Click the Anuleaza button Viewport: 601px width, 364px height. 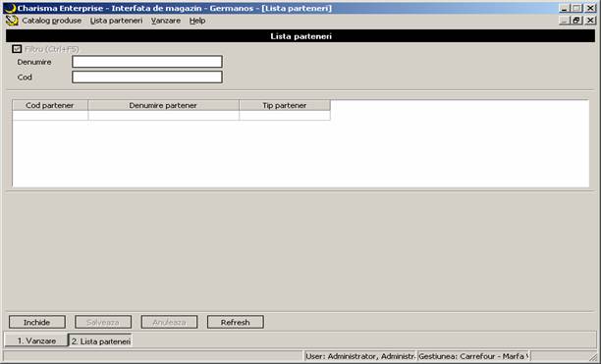click(170, 322)
